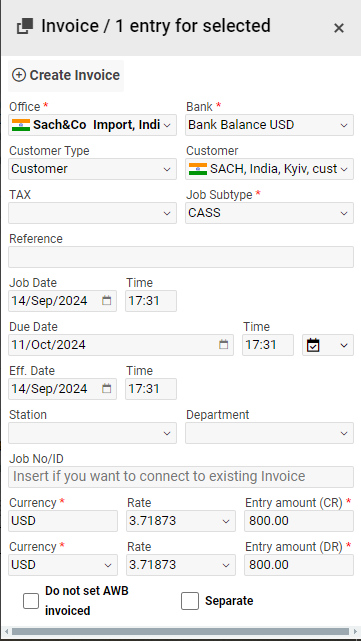Open the DR Currency dropdown showing USD
This screenshot has width=361, height=641.
tap(63, 565)
